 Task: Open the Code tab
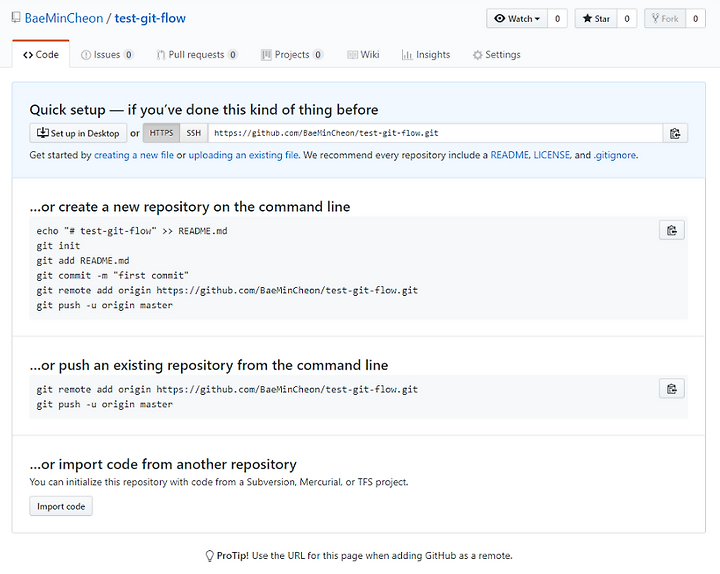[41, 55]
